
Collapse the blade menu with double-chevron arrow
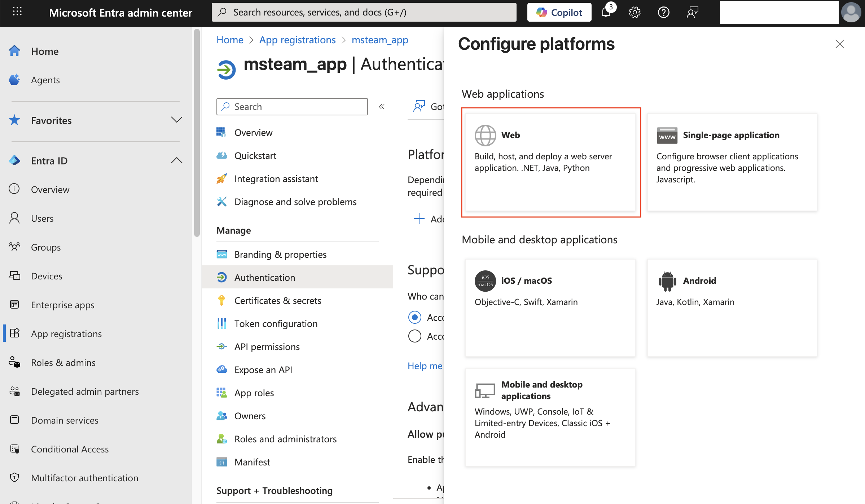(381, 106)
